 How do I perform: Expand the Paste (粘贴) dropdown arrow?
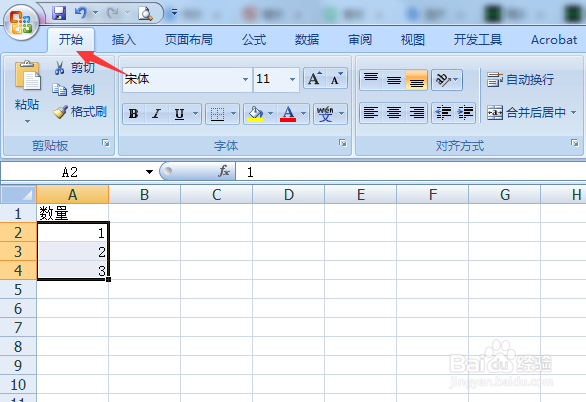point(27,121)
